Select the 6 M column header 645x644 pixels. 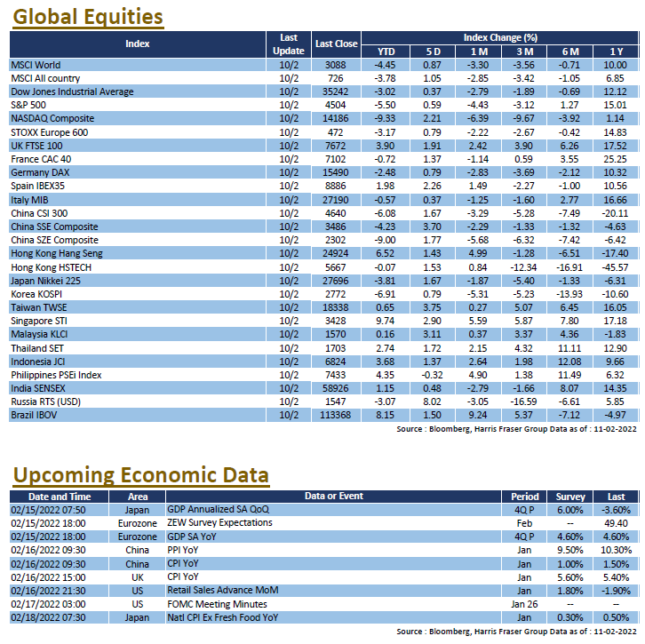(570, 52)
